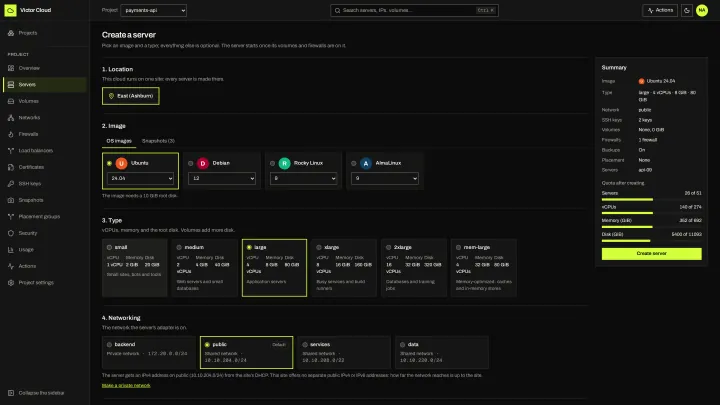This screenshot has width=720, height=405.
Task: Click the Firewalls sidebar icon
Action: pos(11,134)
